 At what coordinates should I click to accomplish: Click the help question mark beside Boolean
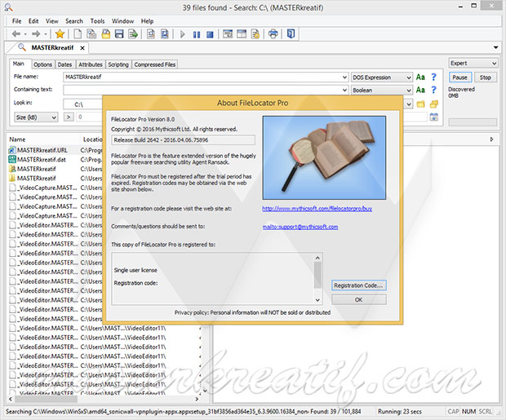click(x=433, y=90)
